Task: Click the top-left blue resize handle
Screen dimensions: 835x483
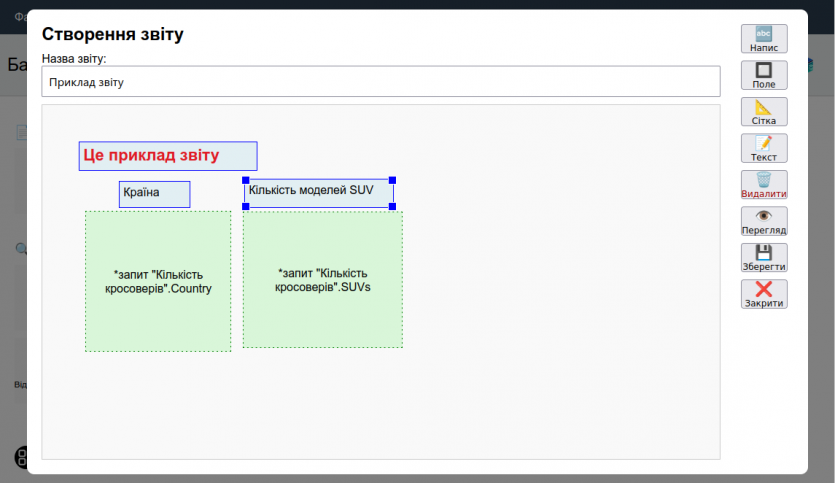Action: (245, 181)
